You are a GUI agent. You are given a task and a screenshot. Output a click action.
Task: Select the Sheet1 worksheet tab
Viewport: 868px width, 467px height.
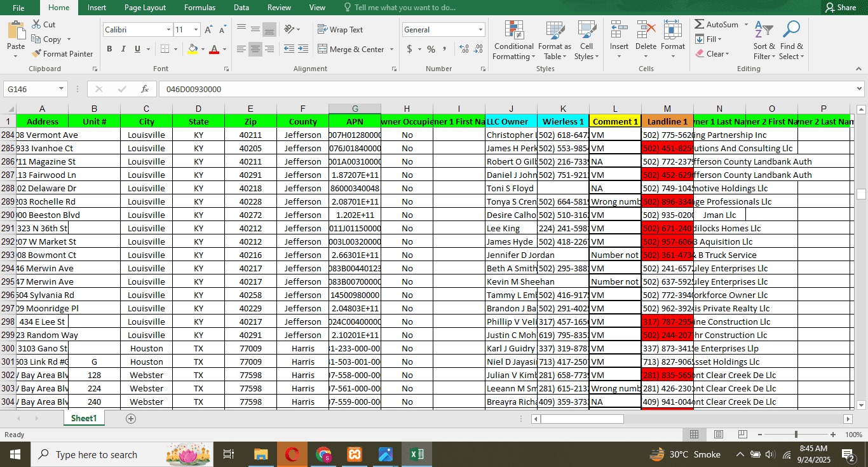pyautogui.click(x=84, y=419)
